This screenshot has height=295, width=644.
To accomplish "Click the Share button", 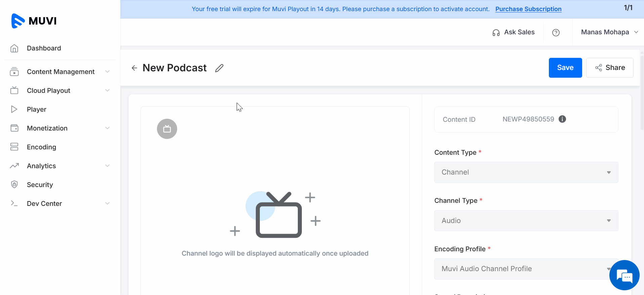I will (610, 68).
